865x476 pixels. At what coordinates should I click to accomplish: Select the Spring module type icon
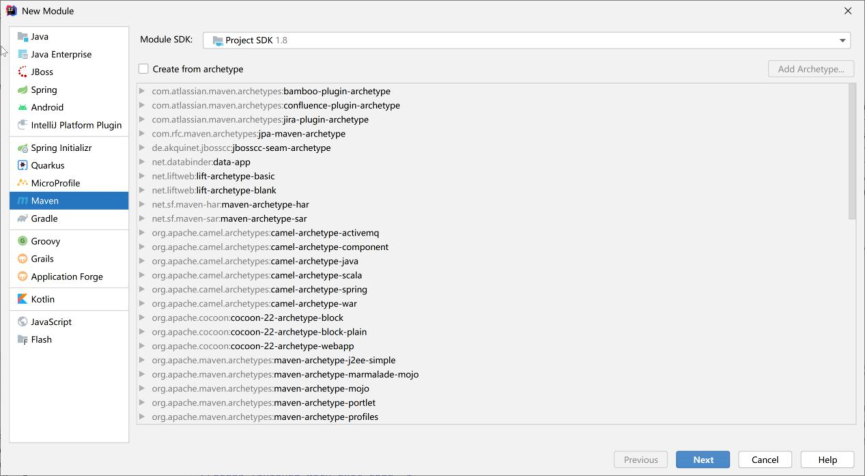pos(22,90)
